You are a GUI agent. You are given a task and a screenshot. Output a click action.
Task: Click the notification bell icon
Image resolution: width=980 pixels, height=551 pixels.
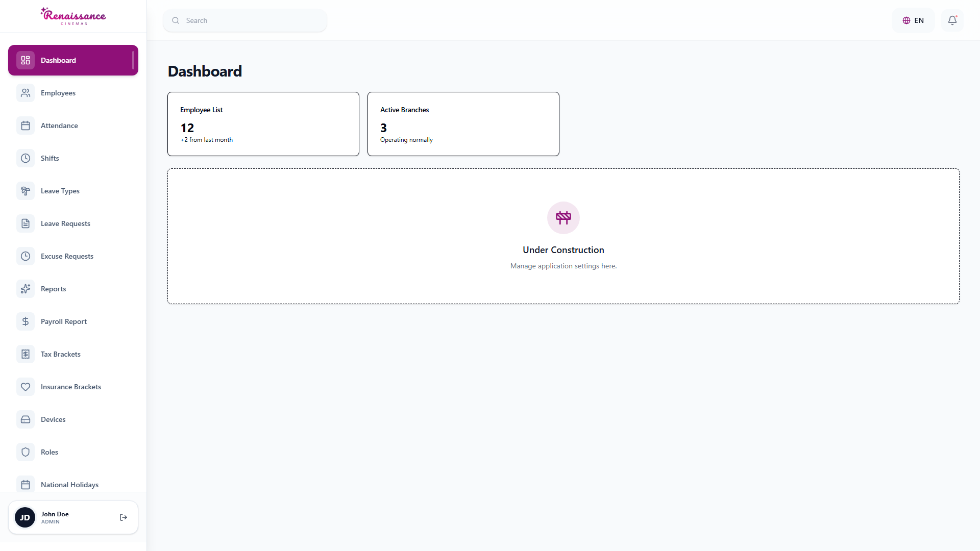952,20
